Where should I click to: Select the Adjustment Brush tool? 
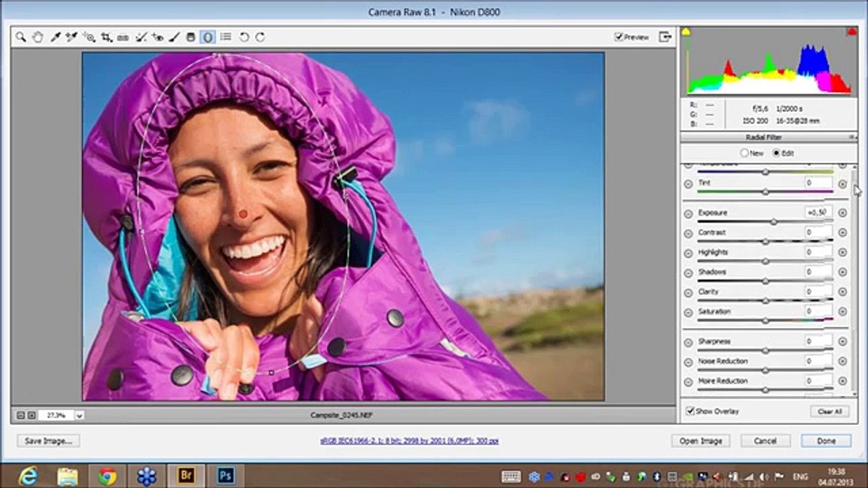point(174,37)
